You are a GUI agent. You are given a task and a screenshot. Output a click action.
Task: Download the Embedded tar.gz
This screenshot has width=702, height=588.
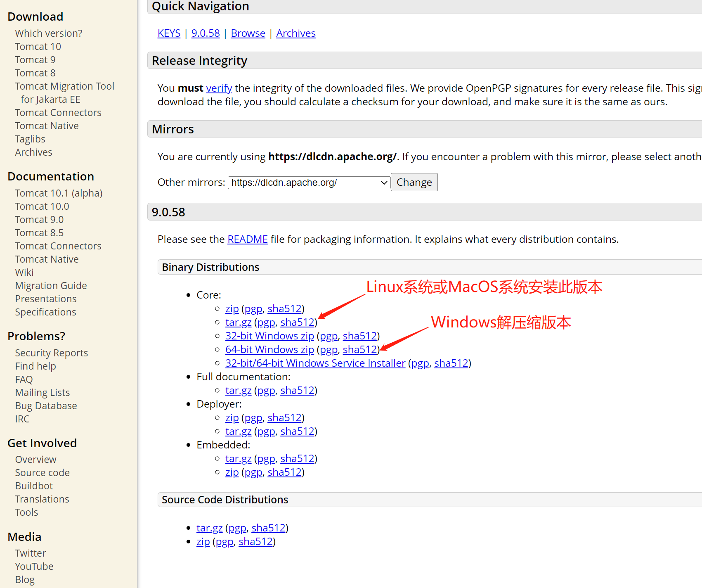click(x=239, y=459)
